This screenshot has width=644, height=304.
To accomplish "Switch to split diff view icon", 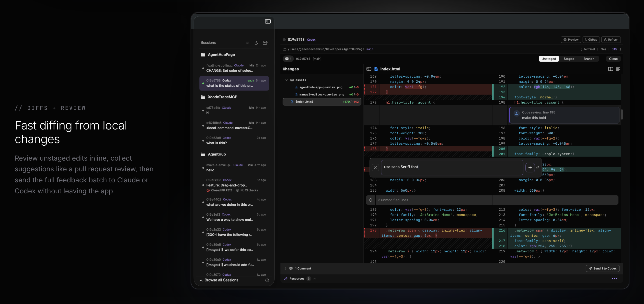I will (610, 69).
